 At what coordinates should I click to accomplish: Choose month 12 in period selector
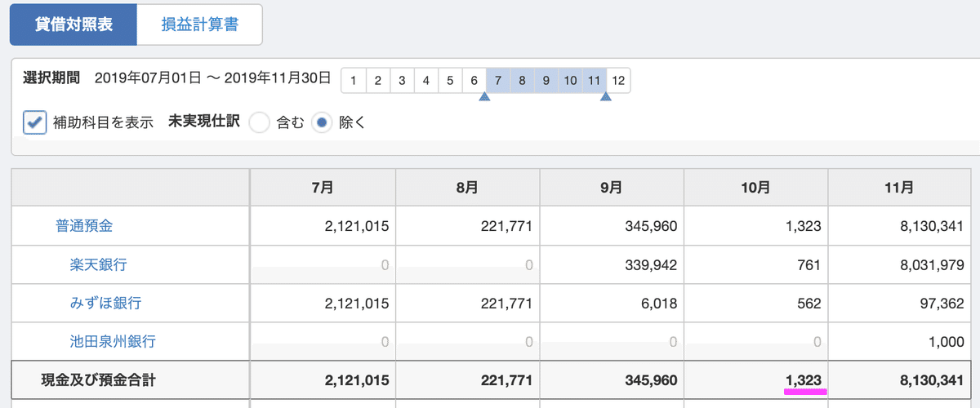click(x=619, y=81)
